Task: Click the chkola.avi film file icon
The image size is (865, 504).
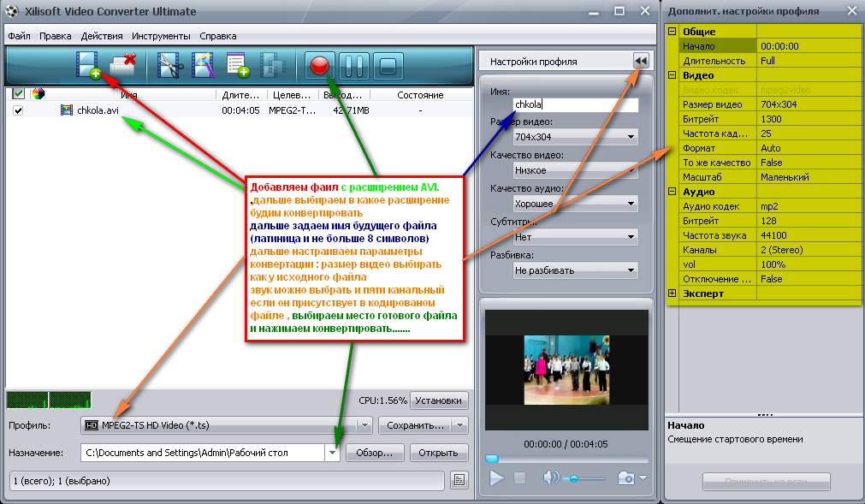Action: click(66, 110)
